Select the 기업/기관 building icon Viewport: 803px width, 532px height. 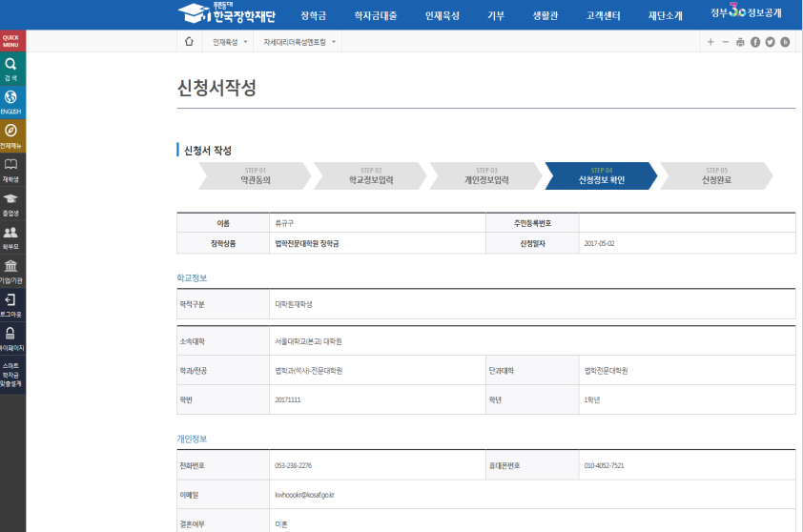[x=11, y=272]
